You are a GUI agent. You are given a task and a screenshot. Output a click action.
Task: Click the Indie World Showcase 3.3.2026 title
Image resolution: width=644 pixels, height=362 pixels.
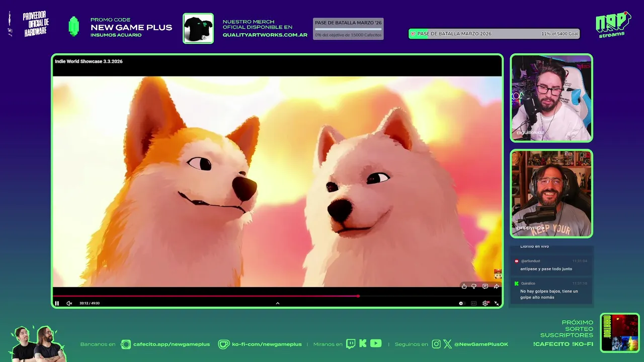tap(89, 61)
